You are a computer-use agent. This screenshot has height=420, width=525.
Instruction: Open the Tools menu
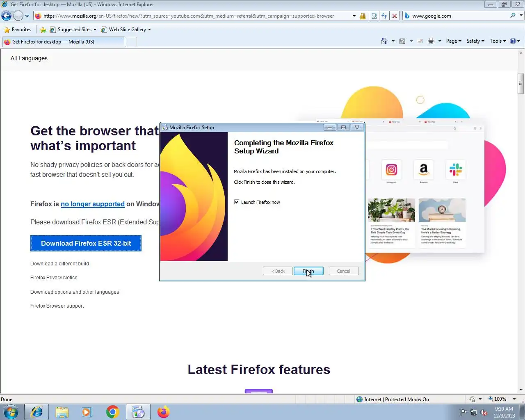click(x=498, y=41)
